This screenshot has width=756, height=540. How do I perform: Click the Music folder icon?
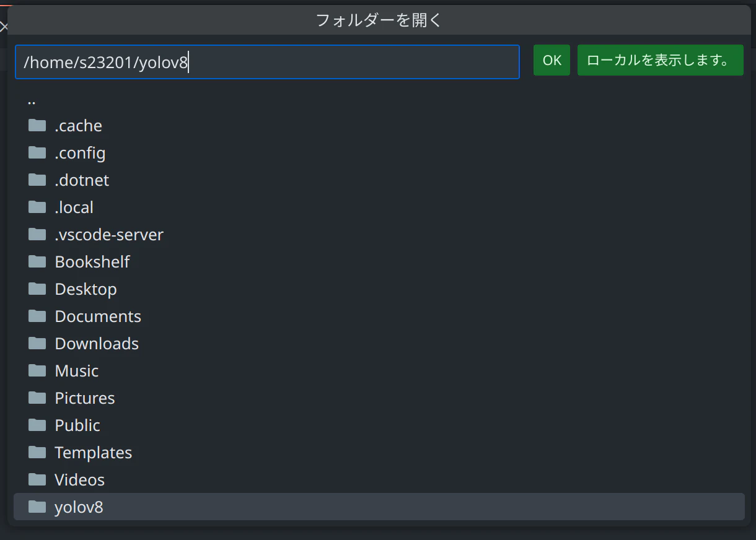[x=37, y=370]
